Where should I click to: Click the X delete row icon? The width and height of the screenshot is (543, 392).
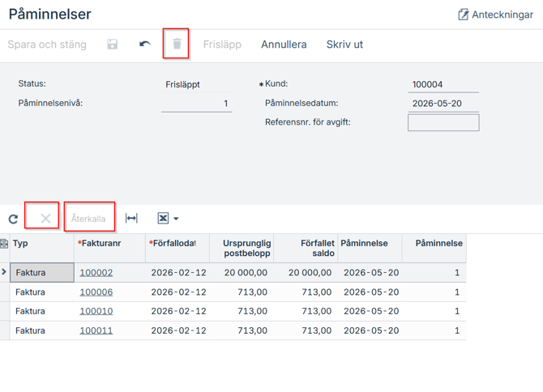[45, 219]
